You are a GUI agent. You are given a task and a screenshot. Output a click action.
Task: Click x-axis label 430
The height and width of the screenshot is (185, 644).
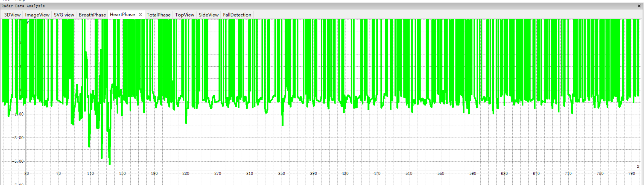tap(345, 173)
